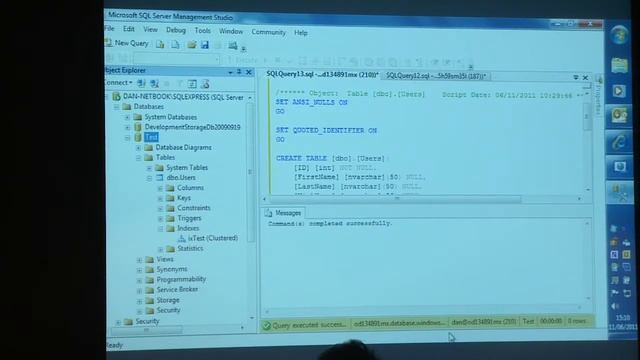Image resolution: width=640 pixels, height=360 pixels.
Task: Open the Object Explorer window position dropdown arrow
Action: 231,72
